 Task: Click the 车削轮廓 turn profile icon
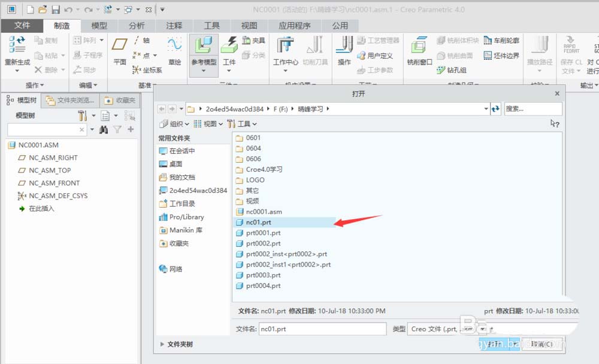tap(501, 40)
